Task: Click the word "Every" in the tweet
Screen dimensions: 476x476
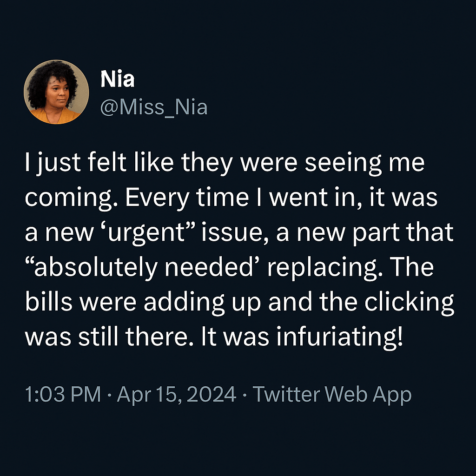Action: tap(153, 198)
